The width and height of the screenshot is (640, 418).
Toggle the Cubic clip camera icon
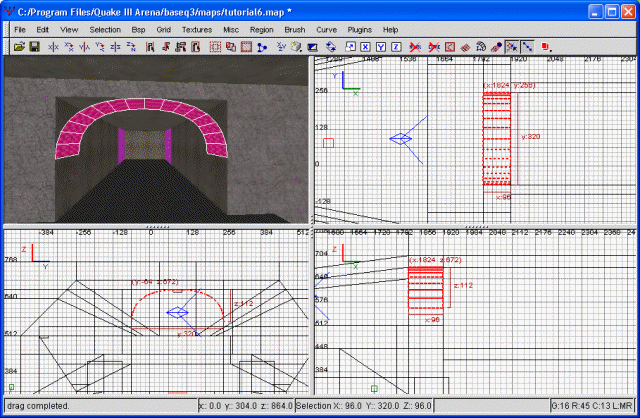[x=312, y=47]
